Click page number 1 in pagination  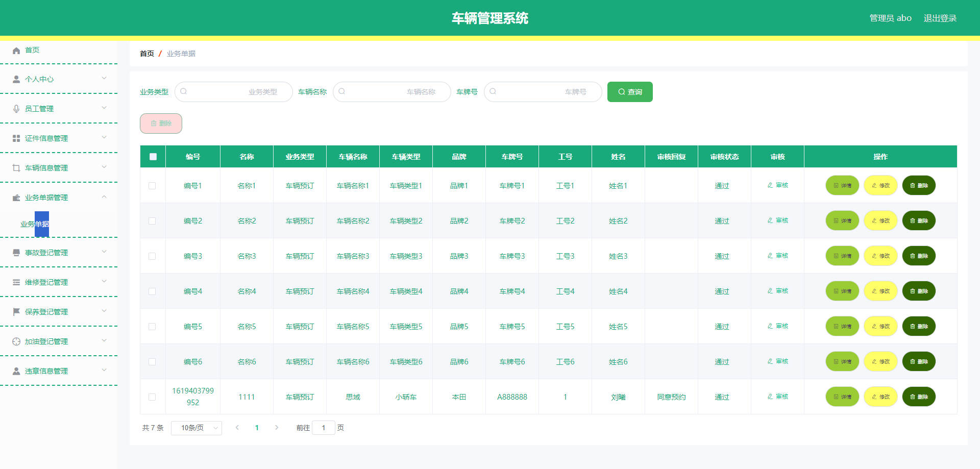(257, 428)
